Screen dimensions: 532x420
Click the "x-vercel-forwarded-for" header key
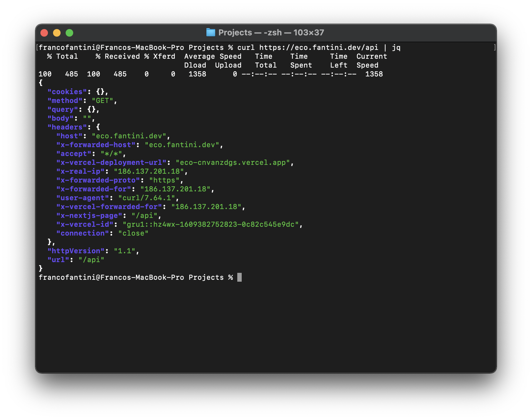click(x=109, y=207)
